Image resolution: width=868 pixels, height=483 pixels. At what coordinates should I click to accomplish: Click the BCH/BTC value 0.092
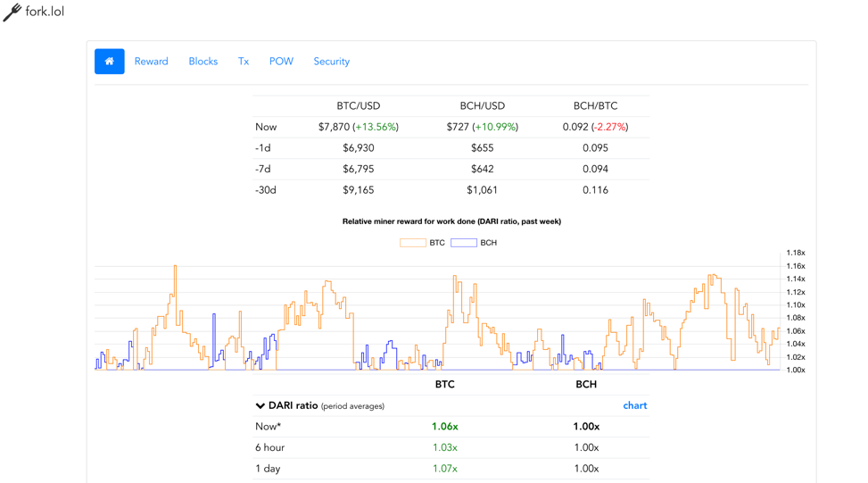pos(575,127)
